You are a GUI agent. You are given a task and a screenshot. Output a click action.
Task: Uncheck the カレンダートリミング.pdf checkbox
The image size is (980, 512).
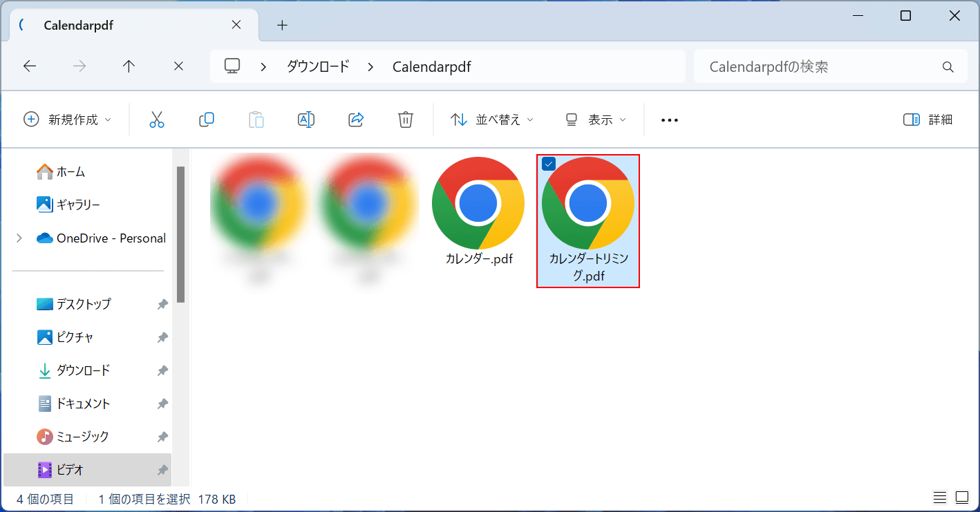[x=549, y=164]
